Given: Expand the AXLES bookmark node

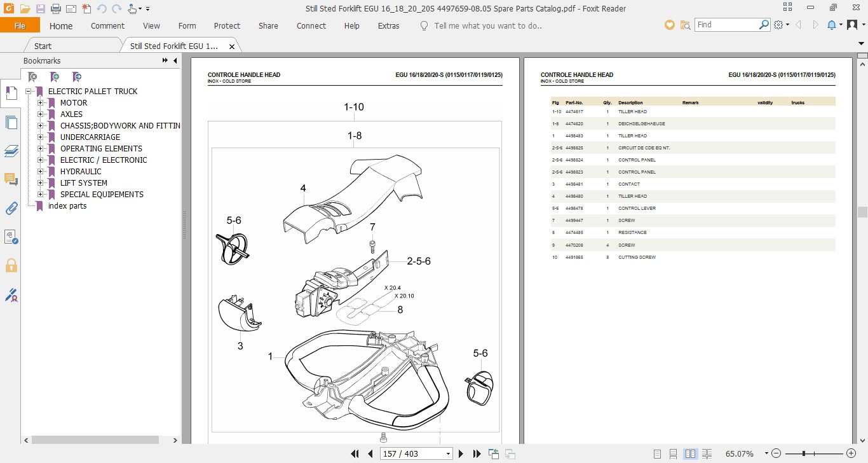Looking at the screenshot, I should point(41,114).
